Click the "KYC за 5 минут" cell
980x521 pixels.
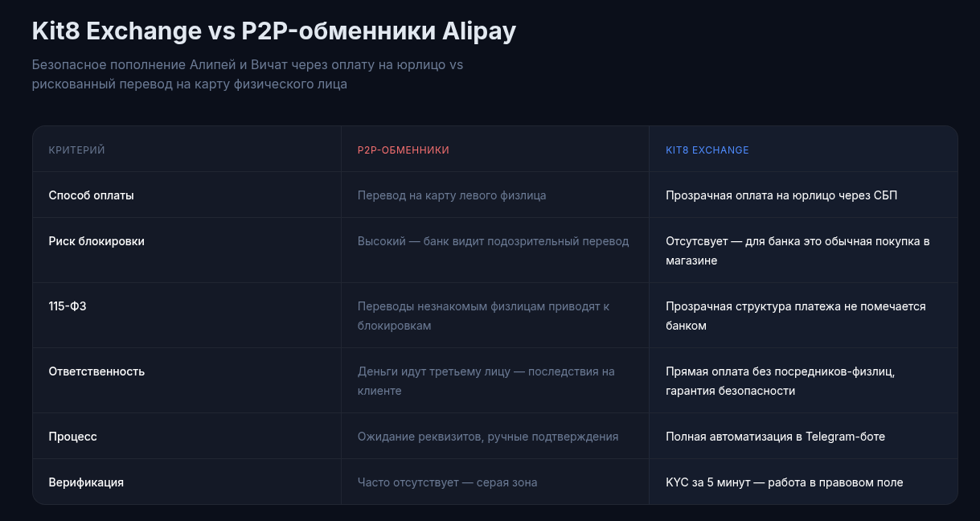[x=784, y=482]
